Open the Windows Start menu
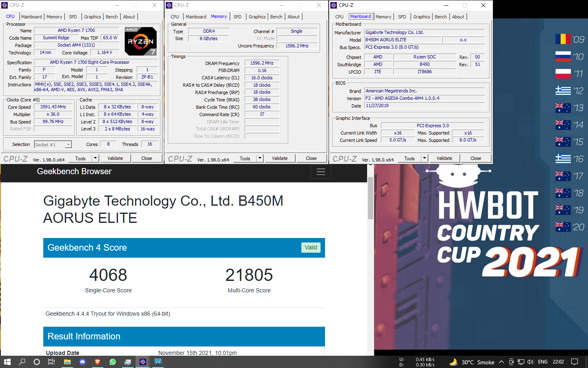588x368 pixels. click(7, 362)
